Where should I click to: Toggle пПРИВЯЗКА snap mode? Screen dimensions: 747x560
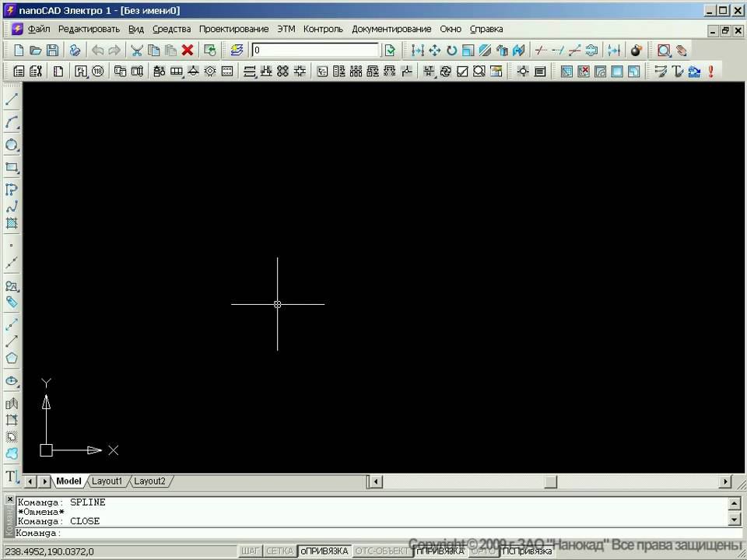click(440, 551)
